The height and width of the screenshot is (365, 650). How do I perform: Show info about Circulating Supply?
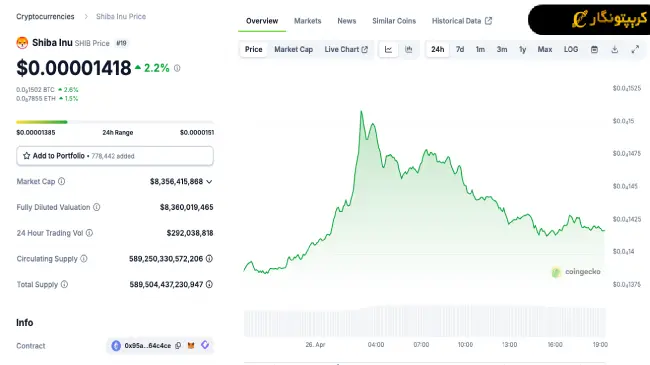pos(84,259)
